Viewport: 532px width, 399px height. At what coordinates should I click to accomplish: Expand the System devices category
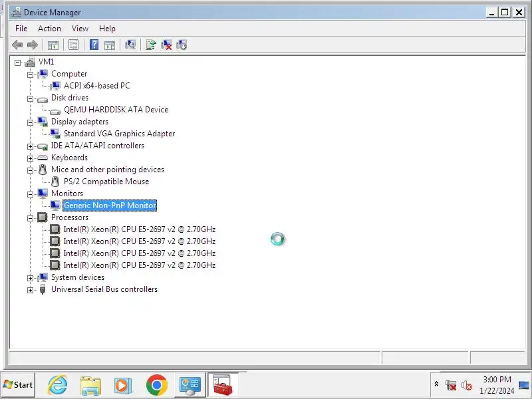pyautogui.click(x=30, y=278)
